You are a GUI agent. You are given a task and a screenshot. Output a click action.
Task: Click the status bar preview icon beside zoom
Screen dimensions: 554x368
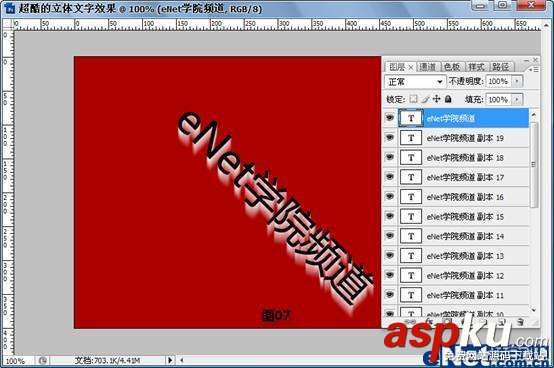(x=43, y=360)
